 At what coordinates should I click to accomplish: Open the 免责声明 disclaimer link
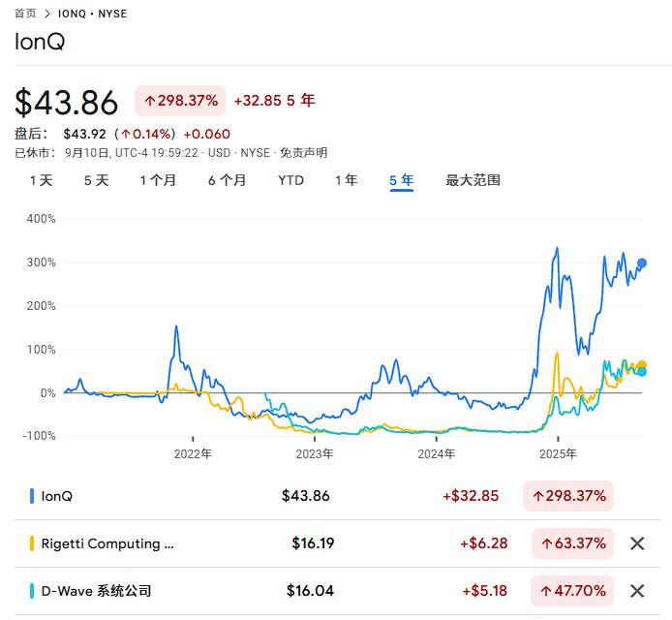[304, 153]
